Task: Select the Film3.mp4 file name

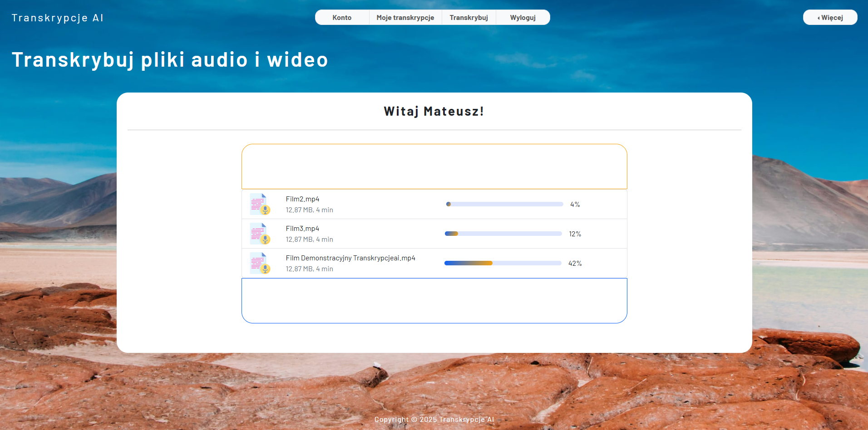Action: click(x=302, y=229)
